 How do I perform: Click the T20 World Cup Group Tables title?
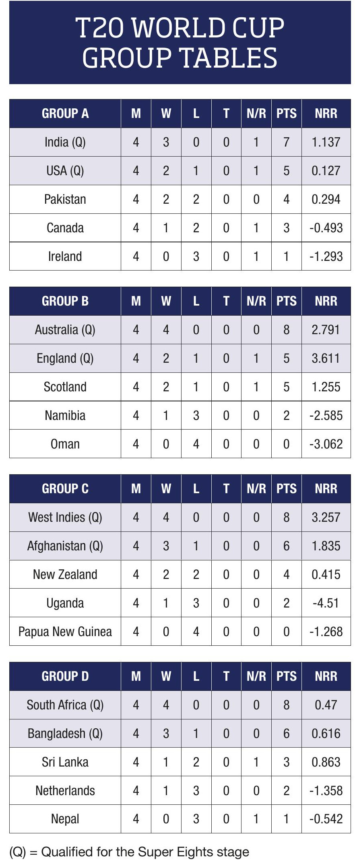[x=180, y=43]
